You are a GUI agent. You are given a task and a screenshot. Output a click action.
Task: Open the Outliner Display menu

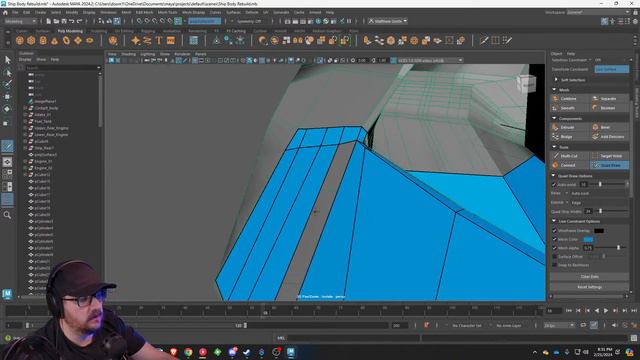(25, 60)
